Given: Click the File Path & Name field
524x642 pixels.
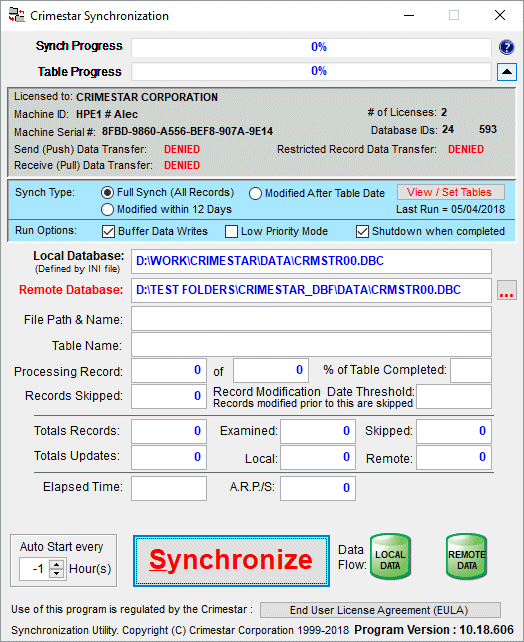Looking at the screenshot, I should (311, 319).
